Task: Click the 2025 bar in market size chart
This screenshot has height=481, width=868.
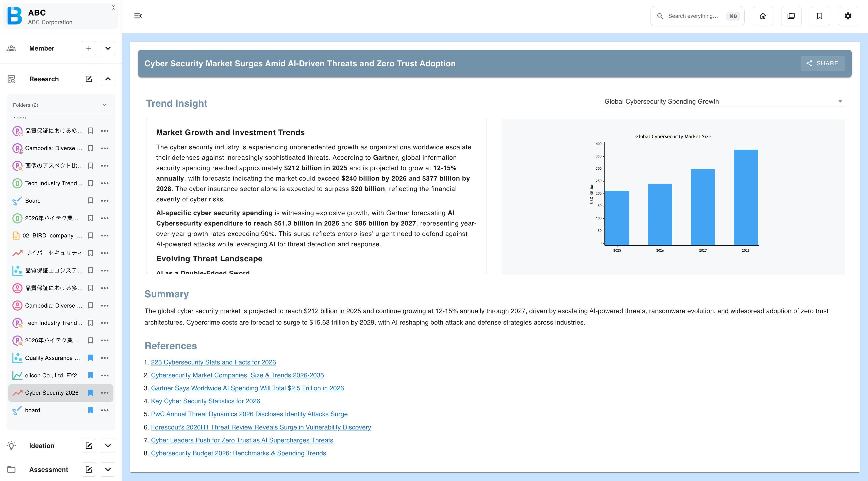Action: tap(617, 218)
